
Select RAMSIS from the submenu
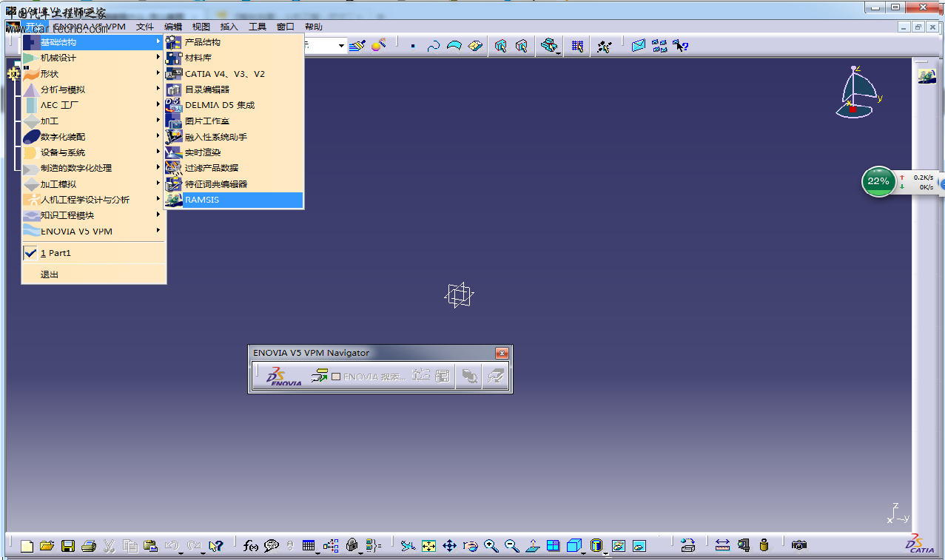234,200
